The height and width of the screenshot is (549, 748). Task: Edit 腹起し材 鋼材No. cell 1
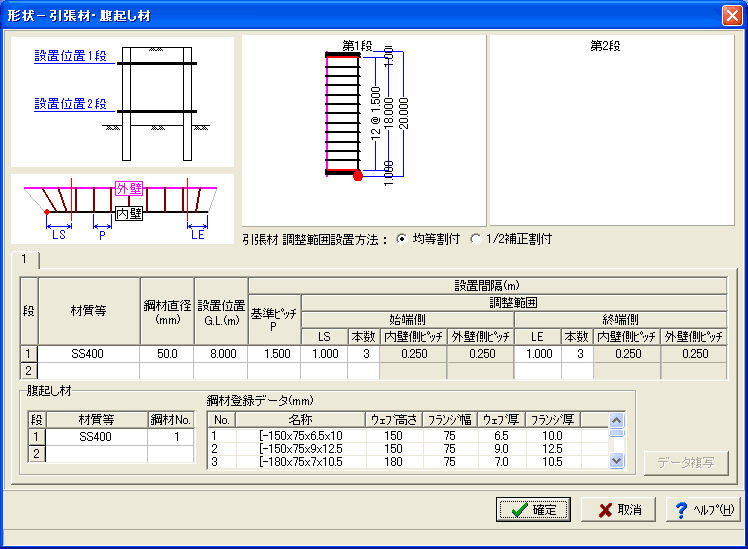[x=171, y=437]
